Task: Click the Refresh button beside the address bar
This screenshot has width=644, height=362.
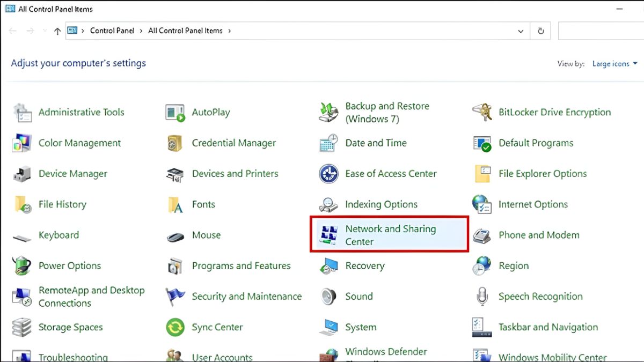Action: (540, 31)
